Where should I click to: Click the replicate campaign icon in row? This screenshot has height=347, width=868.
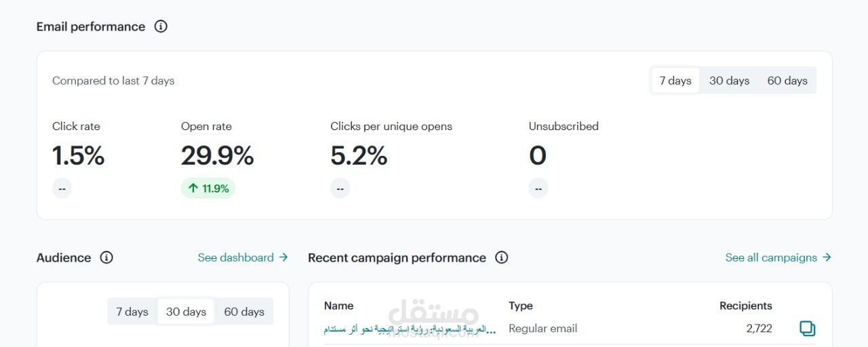coord(807,329)
